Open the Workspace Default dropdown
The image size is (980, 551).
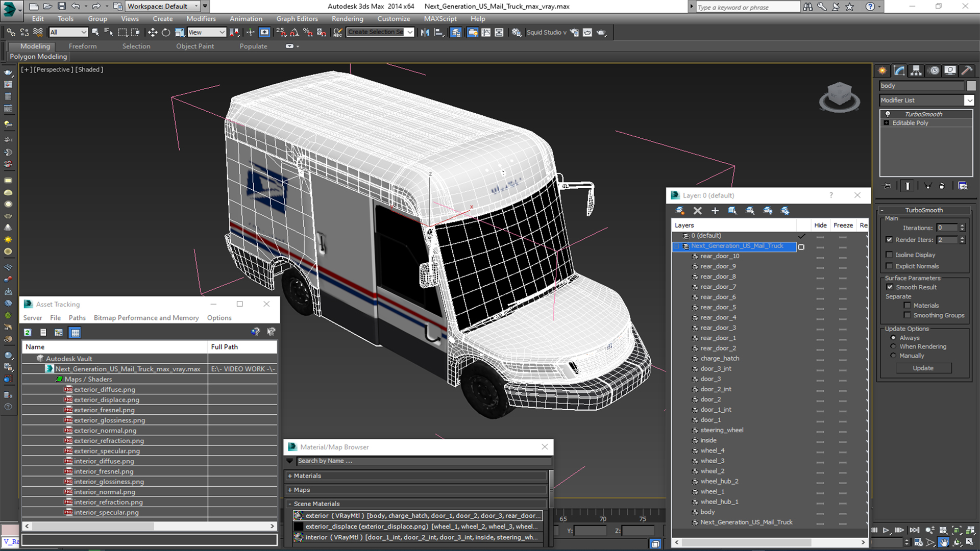pos(162,6)
